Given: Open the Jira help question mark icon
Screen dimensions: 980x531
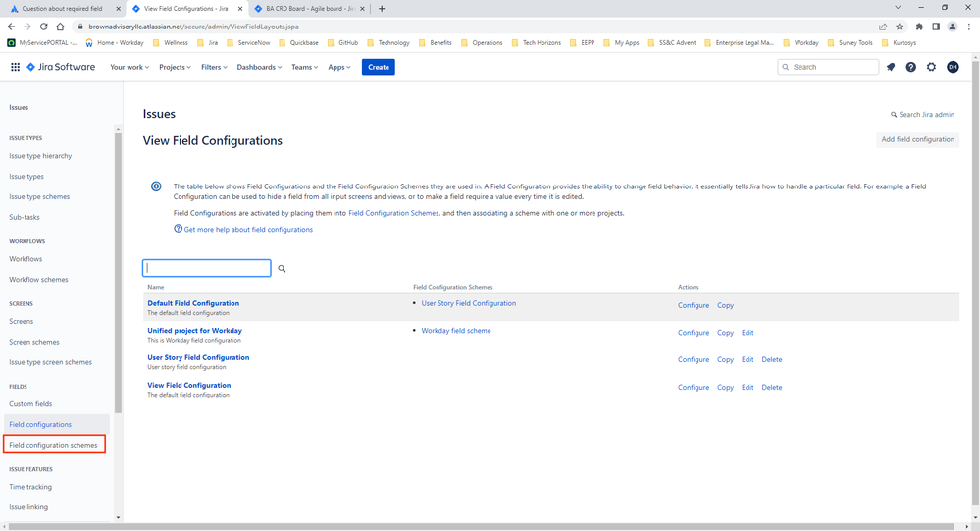Looking at the screenshot, I should [x=911, y=67].
